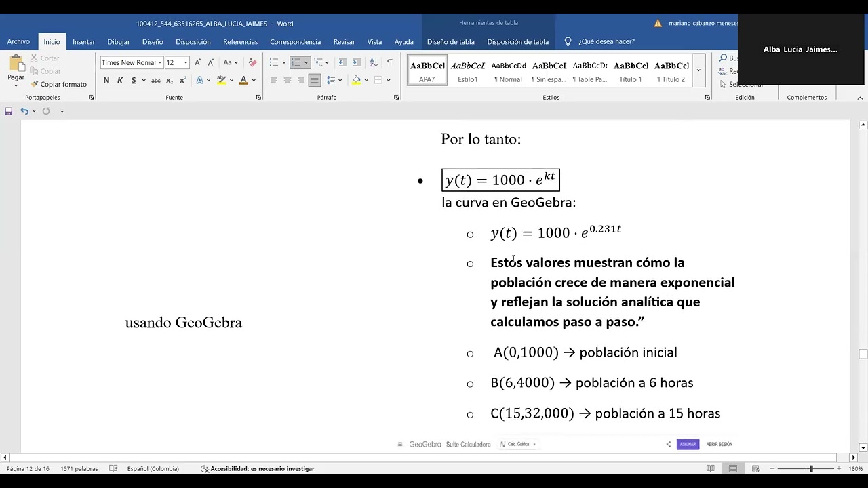Open Diseño de tabla tab
Screen dimensions: 868x488
[x=451, y=41]
